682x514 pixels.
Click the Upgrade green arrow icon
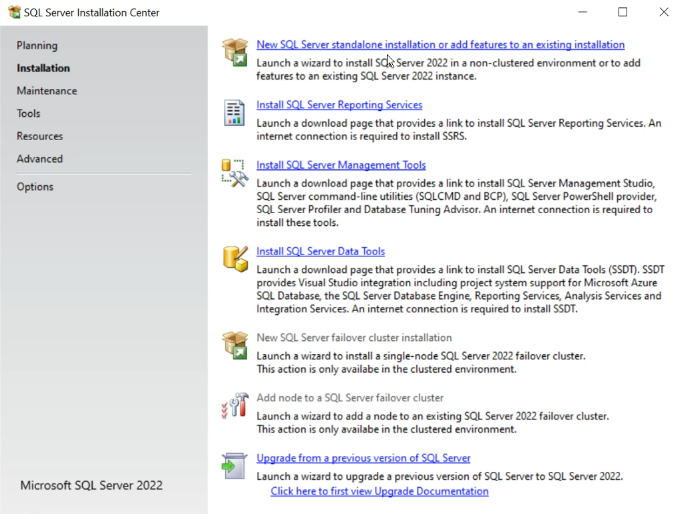pyautogui.click(x=234, y=466)
